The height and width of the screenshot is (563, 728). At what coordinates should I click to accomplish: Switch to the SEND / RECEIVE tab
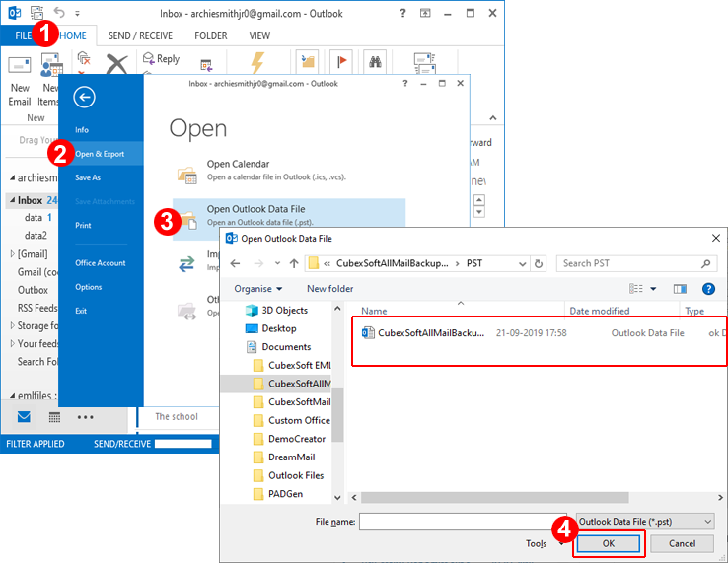142,35
